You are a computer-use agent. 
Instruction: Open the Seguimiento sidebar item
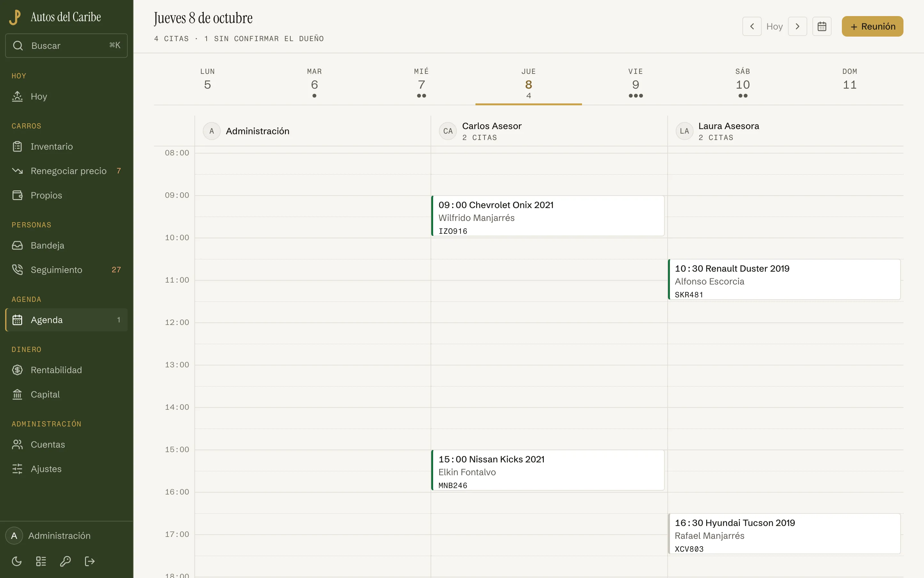coord(66,270)
